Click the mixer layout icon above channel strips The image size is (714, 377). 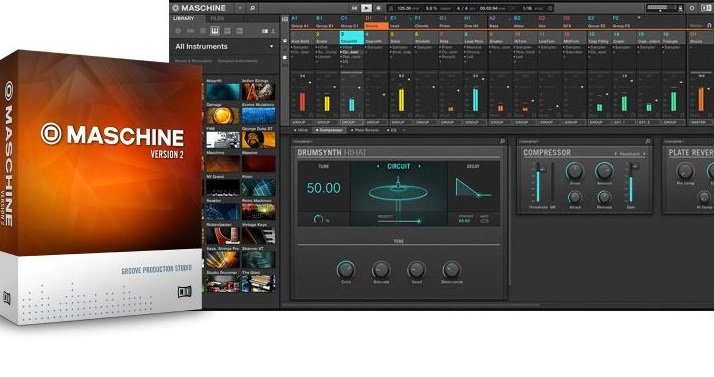tap(286, 19)
